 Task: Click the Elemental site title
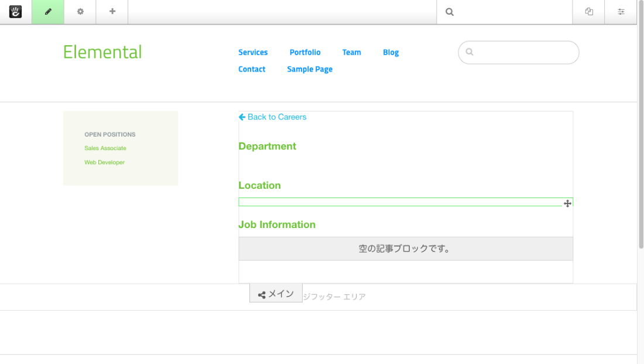pos(102,52)
